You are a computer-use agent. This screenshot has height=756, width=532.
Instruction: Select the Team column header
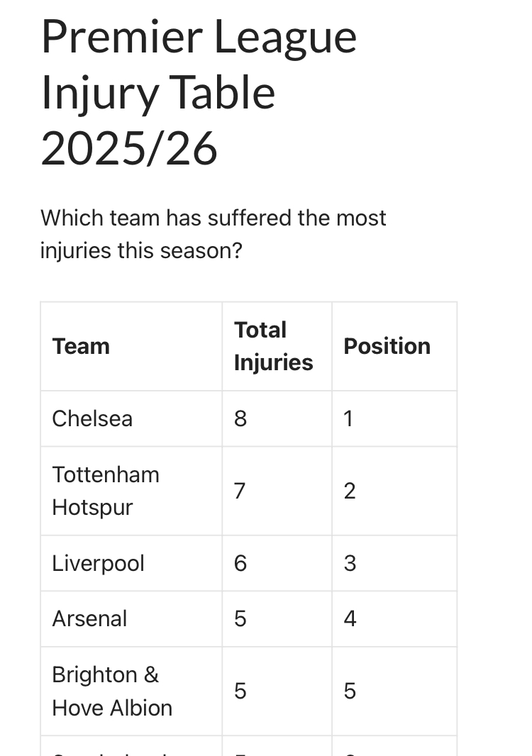(x=81, y=346)
